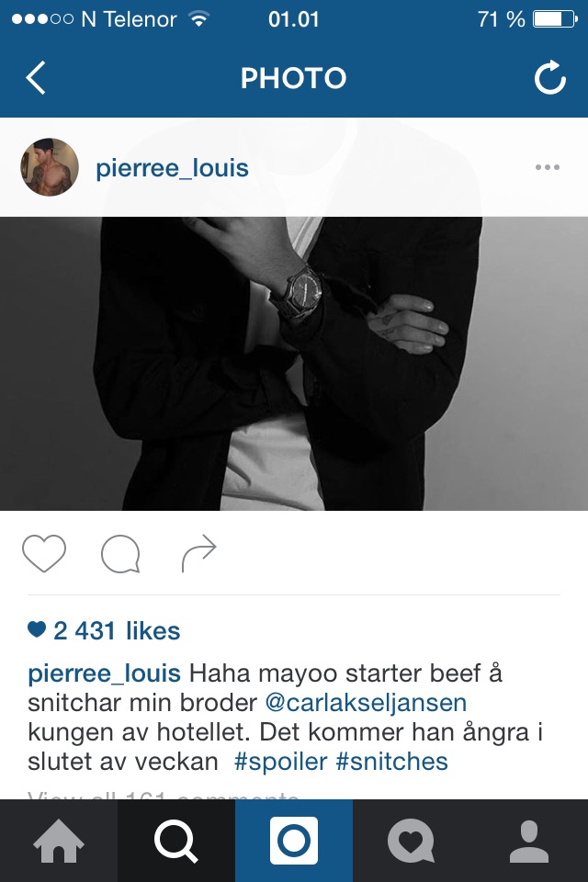Screen dimensions: 588x882
Task: Tap pierree_louis username in the caption
Action: [104, 673]
